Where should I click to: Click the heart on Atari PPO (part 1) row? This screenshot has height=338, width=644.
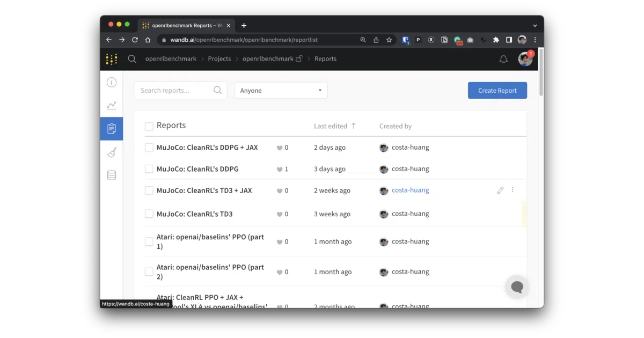pyautogui.click(x=280, y=242)
